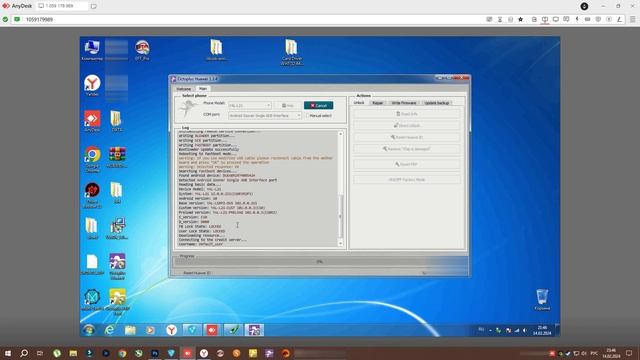Select the "1 059 179 989" session tab
The height and width of the screenshot is (360, 640).
(x=62, y=6)
